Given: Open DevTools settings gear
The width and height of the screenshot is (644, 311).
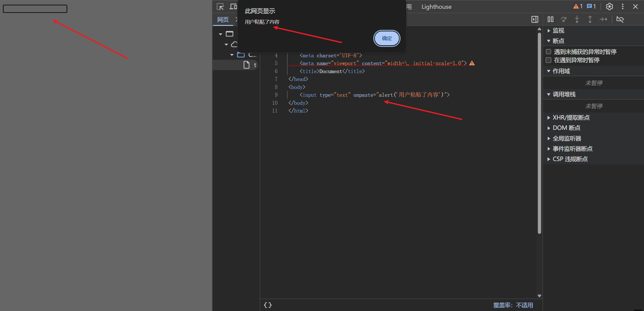Looking at the screenshot, I should pyautogui.click(x=609, y=7).
